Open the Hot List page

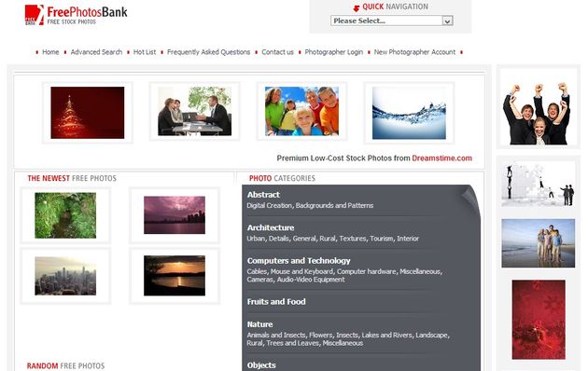(x=145, y=52)
